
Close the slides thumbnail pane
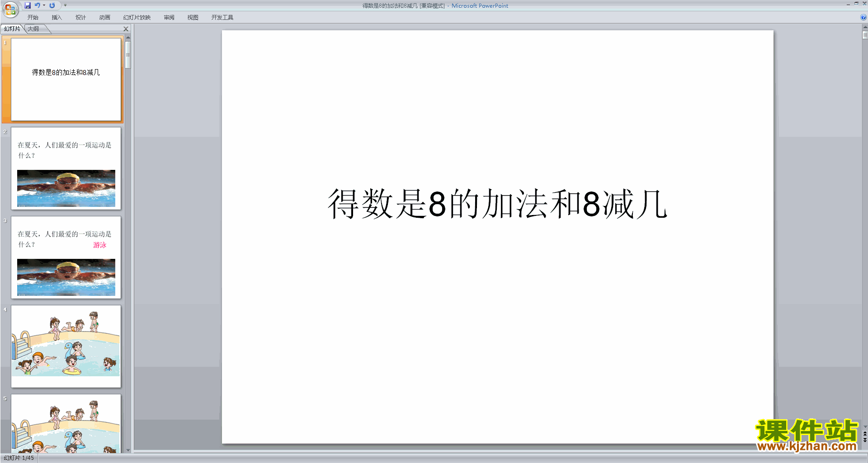pyautogui.click(x=126, y=29)
